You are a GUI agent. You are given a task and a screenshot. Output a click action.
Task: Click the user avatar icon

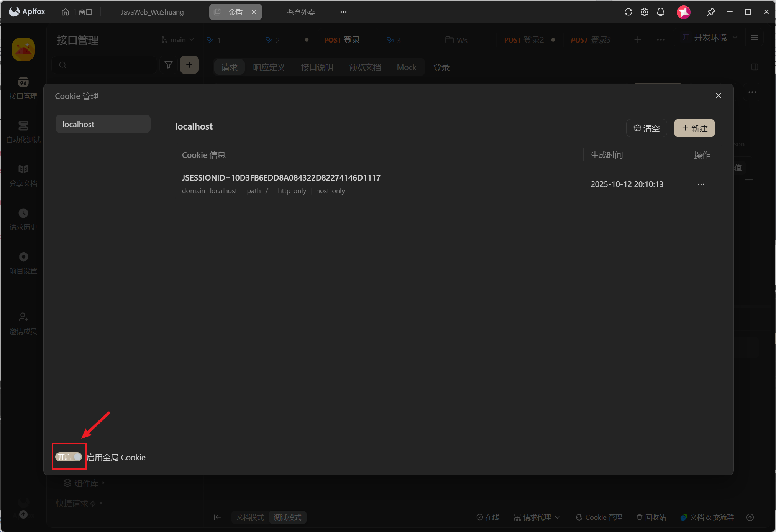[683, 12]
